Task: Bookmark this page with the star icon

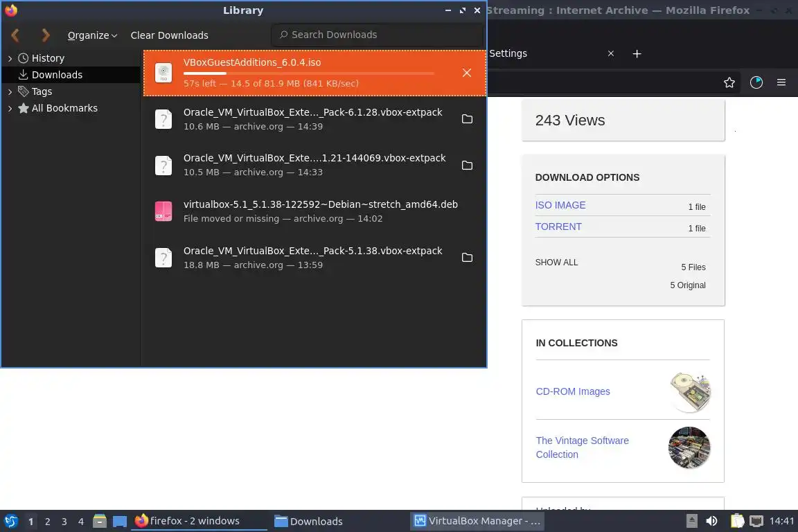Action: (x=729, y=82)
